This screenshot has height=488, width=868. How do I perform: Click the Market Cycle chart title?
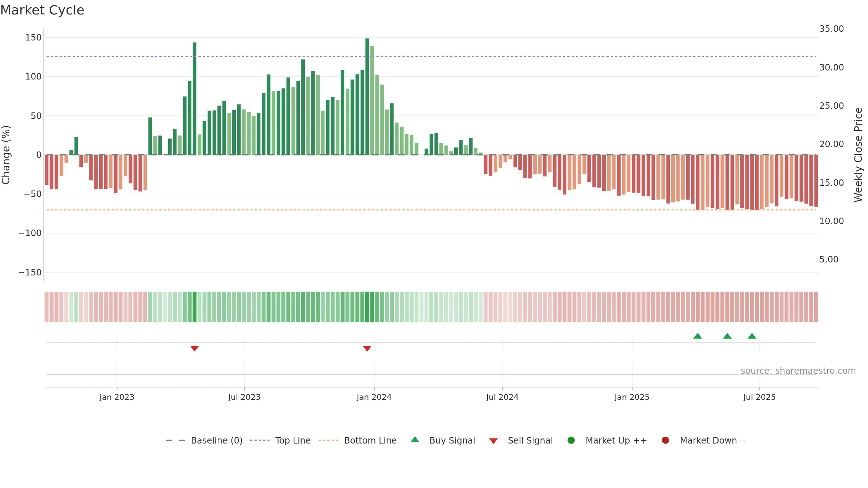point(42,10)
